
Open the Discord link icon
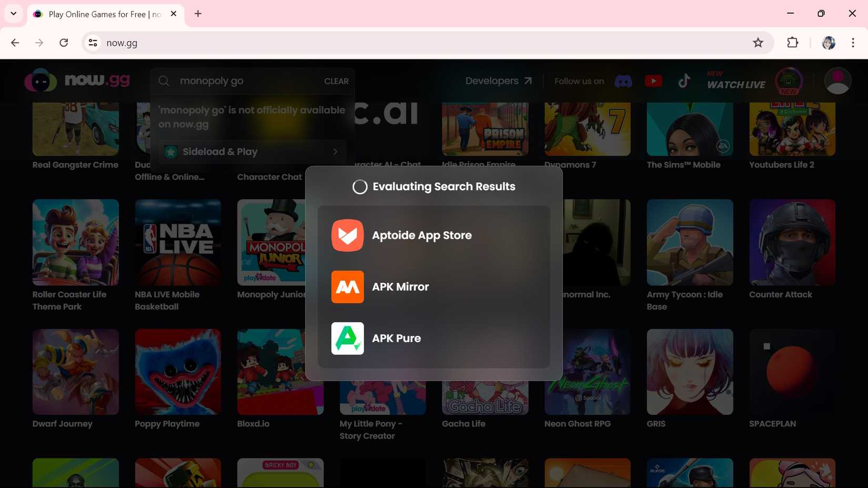623,81
